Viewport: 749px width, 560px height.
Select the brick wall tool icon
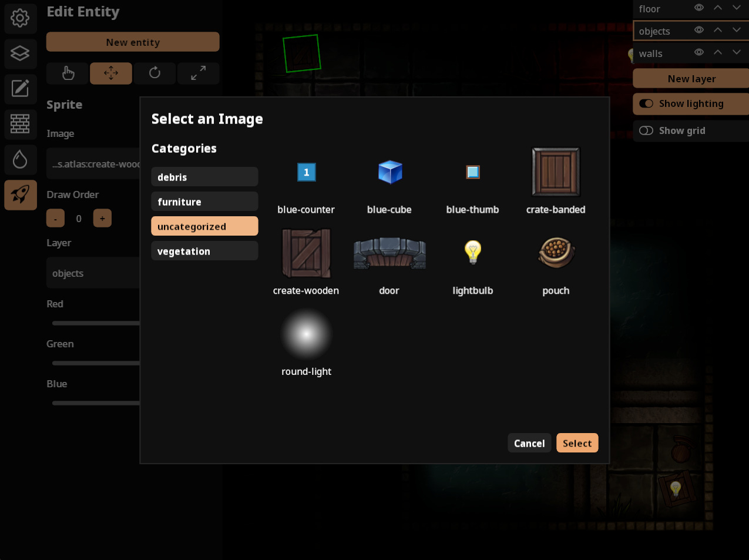20,124
